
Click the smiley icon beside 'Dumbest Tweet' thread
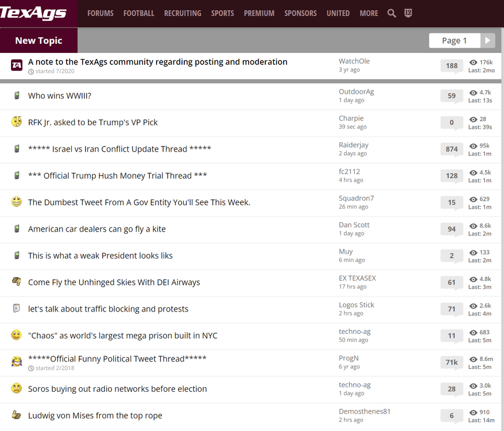pos(17,202)
